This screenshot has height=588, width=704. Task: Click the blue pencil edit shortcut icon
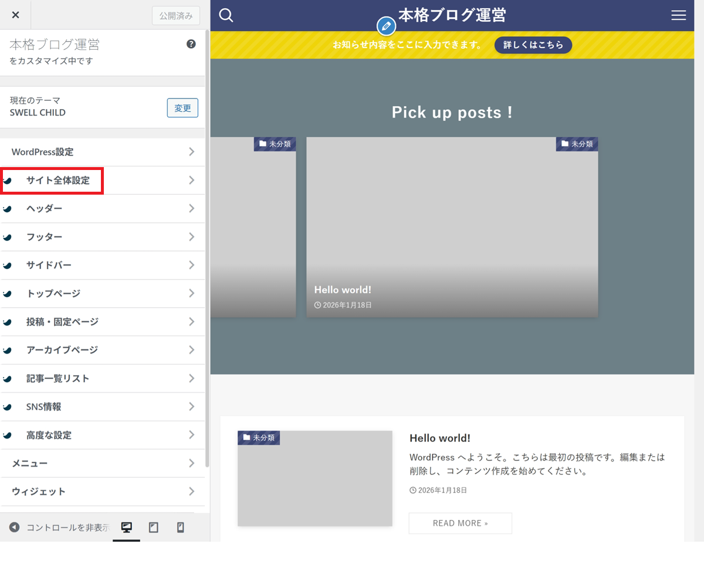(x=385, y=26)
